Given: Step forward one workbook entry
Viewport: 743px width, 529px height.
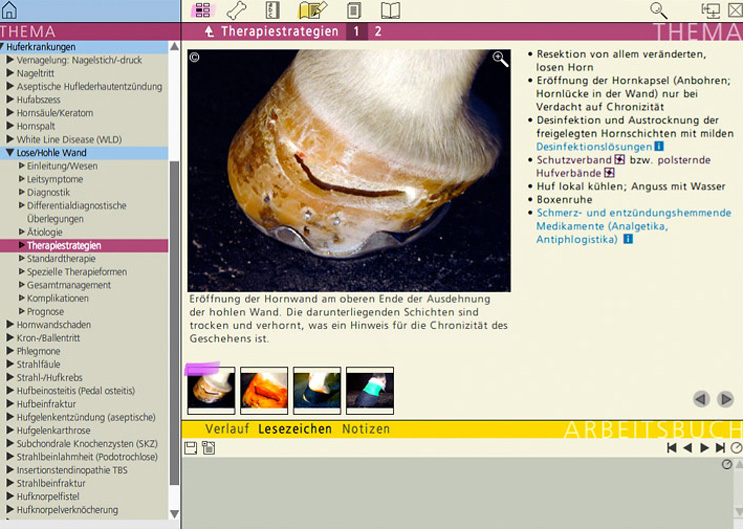Looking at the screenshot, I should pyautogui.click(x=704, y=447).
